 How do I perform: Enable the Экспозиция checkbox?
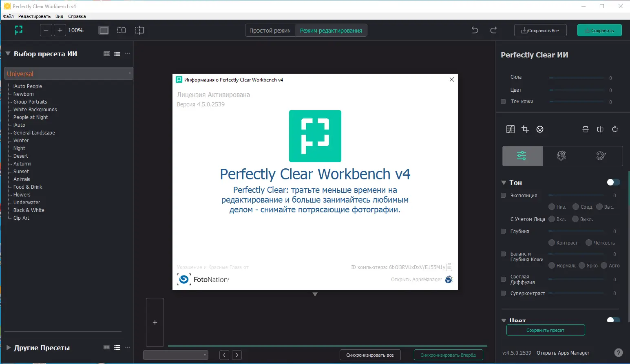click(x=503, y=195)
